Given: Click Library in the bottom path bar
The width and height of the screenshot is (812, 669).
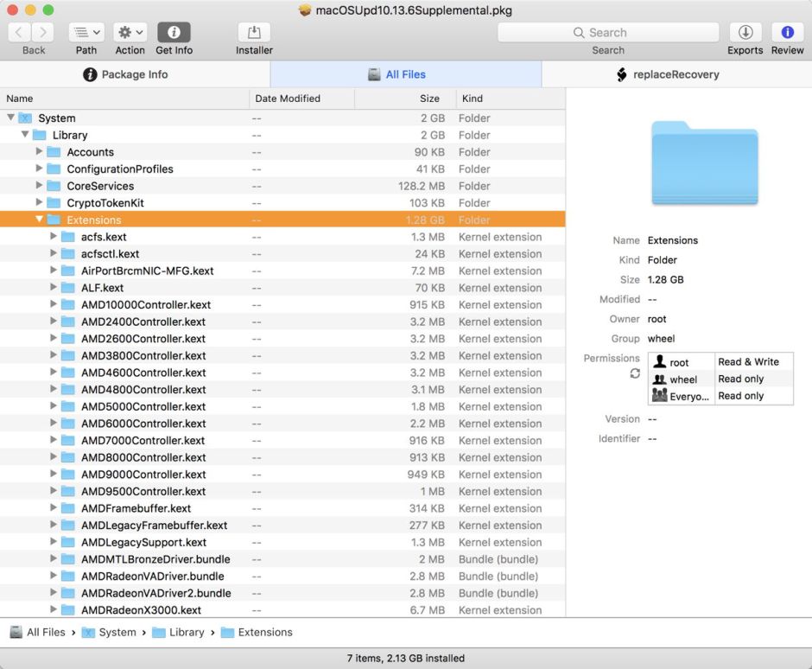Looking at the screenshot, I should (186, 632).
